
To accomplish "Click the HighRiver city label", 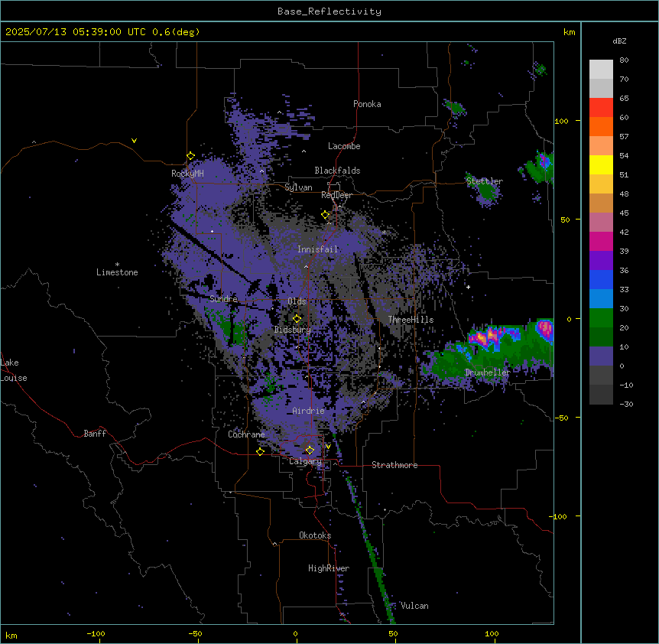I will click(x=329, y=568).
